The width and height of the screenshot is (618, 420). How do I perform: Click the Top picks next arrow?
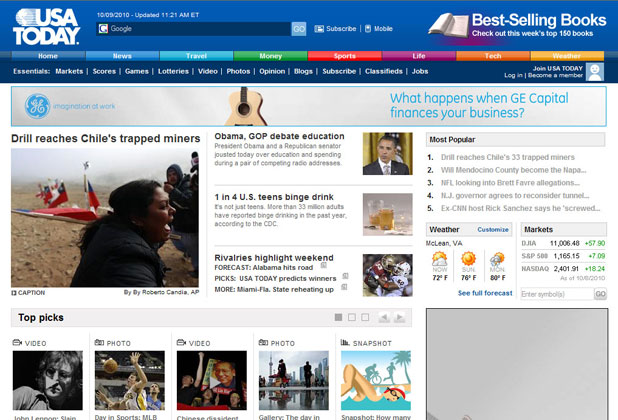pos(401,318)
